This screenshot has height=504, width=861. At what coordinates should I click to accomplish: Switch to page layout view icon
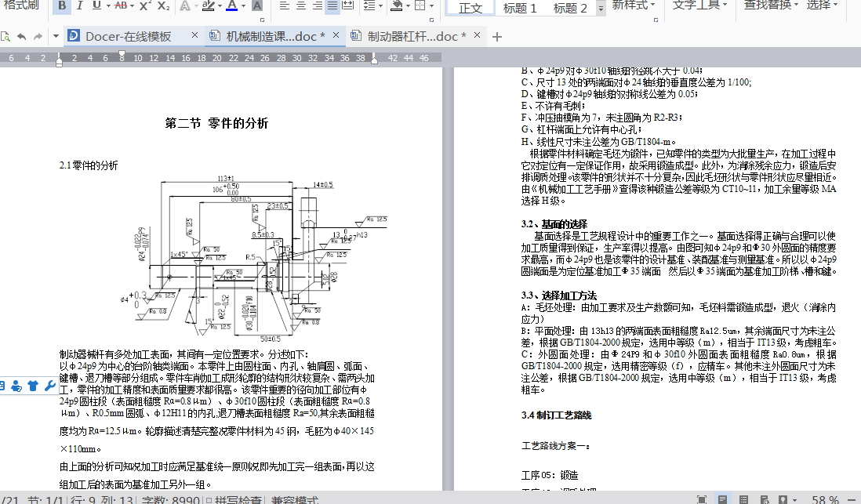coord(723,499)
